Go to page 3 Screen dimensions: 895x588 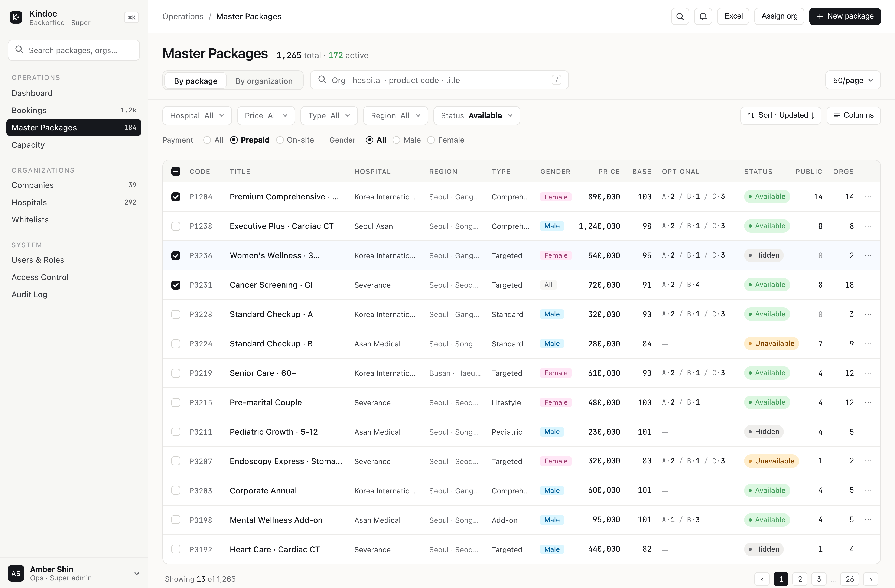819,579
